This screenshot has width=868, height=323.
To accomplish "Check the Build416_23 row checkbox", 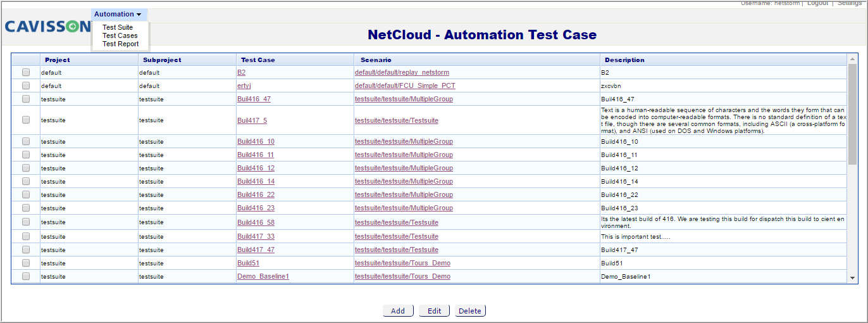I will coord(26,208).
